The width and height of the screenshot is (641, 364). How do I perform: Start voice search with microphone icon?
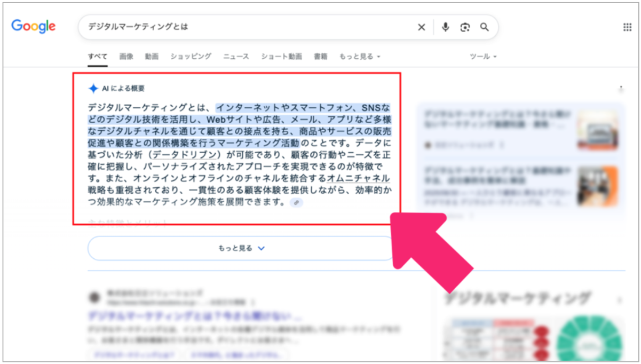(445, 27)
